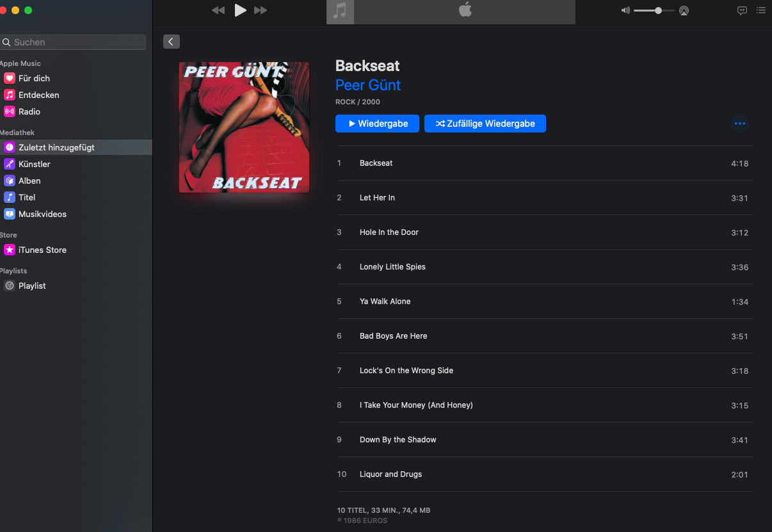Open the Playlist item in sidebar
772x532 pixels.
tap(32, 286)
